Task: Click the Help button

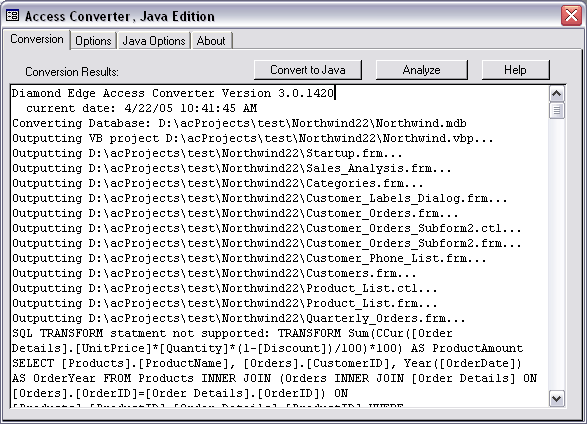Action: [515, 70]
